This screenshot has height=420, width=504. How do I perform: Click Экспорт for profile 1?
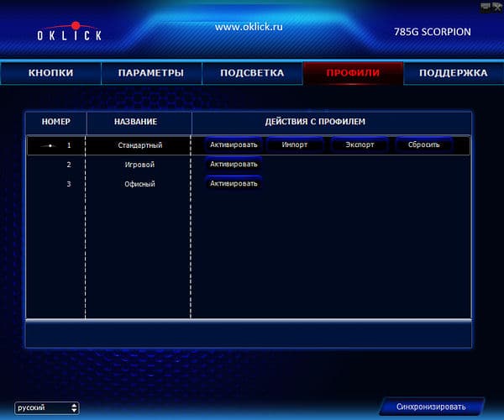(360, 145)
